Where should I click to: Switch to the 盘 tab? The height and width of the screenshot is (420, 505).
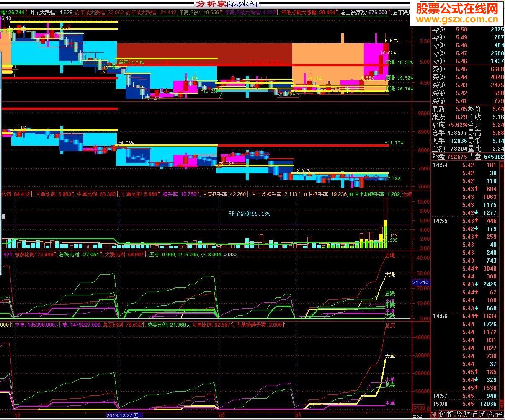tap(492, 415)
